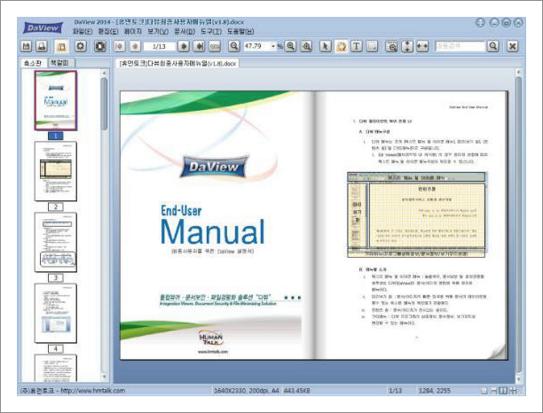Click the 1/13 page indicator in status bar
This screenshot has width=543, height=413.
[395, 390]
